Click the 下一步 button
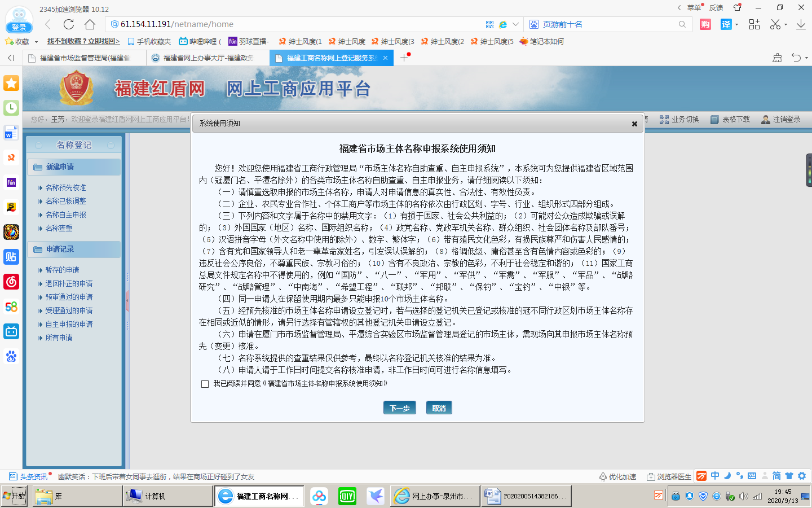 point(399,408)
